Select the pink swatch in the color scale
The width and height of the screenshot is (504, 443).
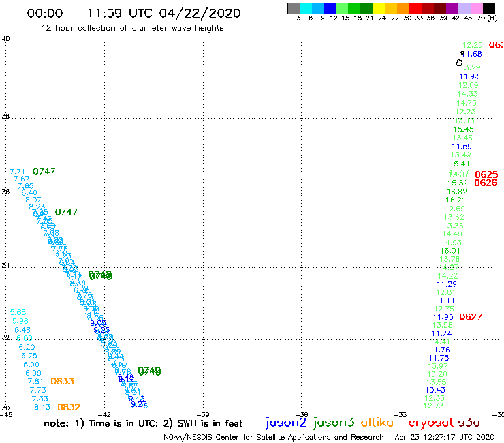[x=476, y=9]
